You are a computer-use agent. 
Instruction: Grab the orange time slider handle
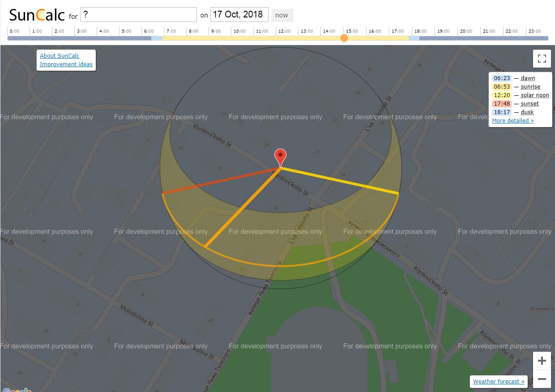(x=344, y=38)
